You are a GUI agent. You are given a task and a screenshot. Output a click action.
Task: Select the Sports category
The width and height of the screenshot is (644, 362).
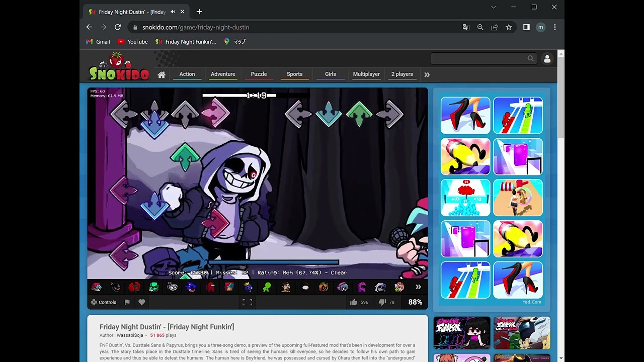294,74
